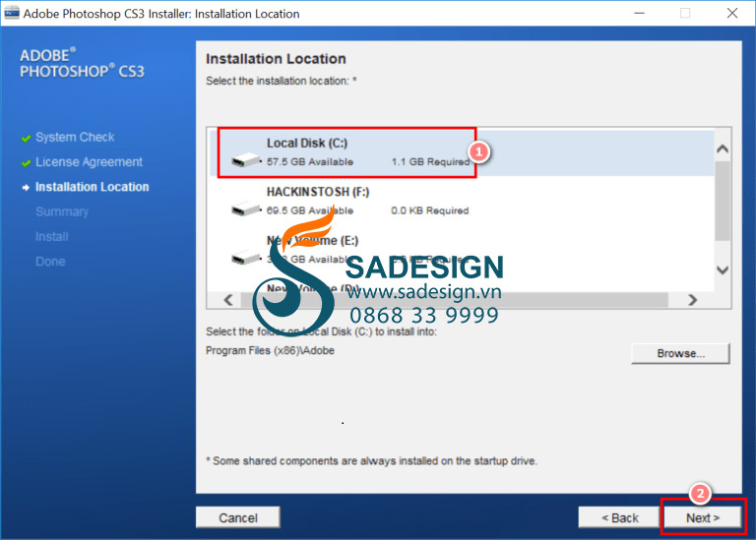Click the Local Disk (C:) drive icon
Viewport: 756px width, 540px height.
[245, 160]
